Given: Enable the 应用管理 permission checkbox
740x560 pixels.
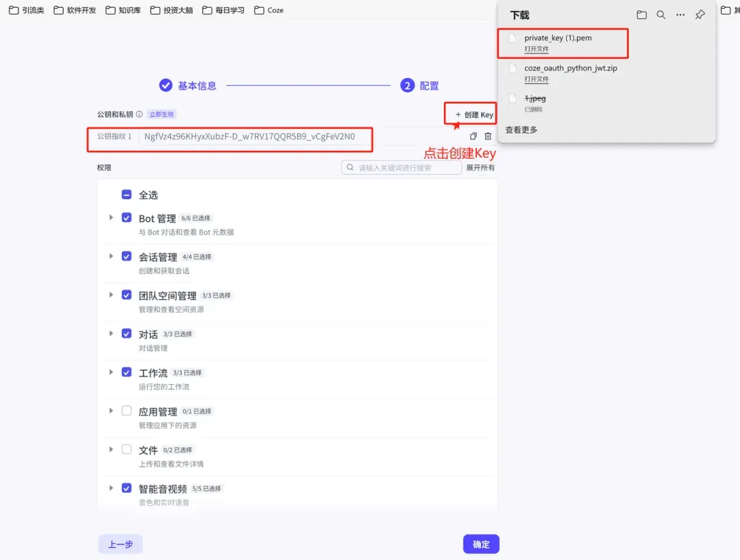Looking at the screenshot, I should [127, 411].
